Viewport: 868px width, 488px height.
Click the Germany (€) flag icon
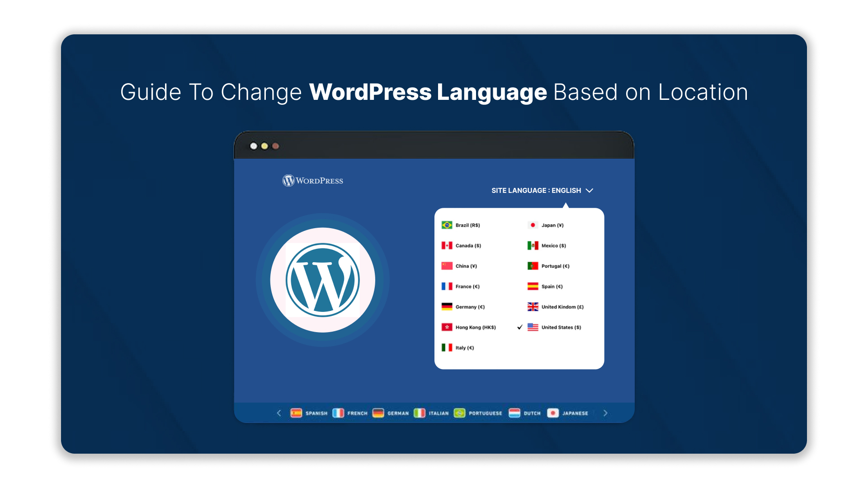[x=447, y=306]
